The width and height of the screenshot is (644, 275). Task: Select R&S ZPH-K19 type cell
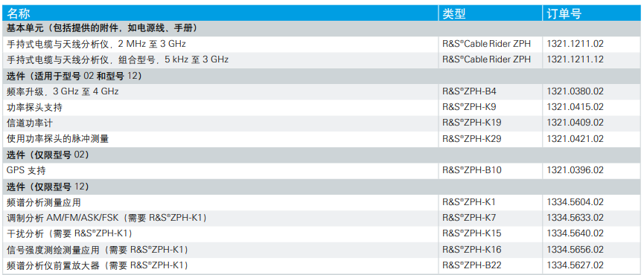pyautogui.click(x=471, y=123)
